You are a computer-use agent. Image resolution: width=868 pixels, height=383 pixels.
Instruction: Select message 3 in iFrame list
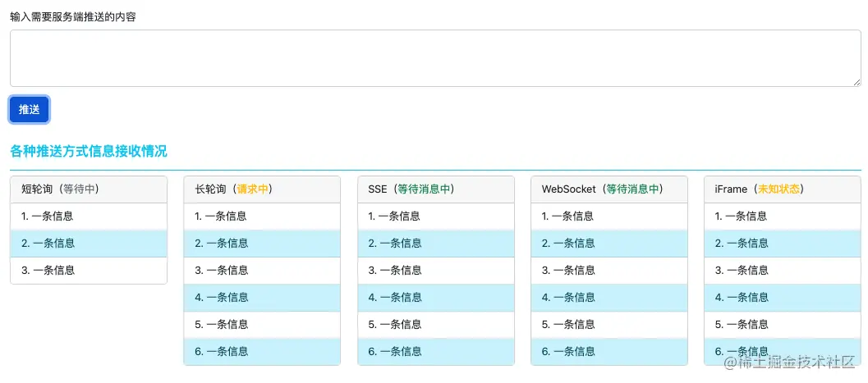click(783, 271)
